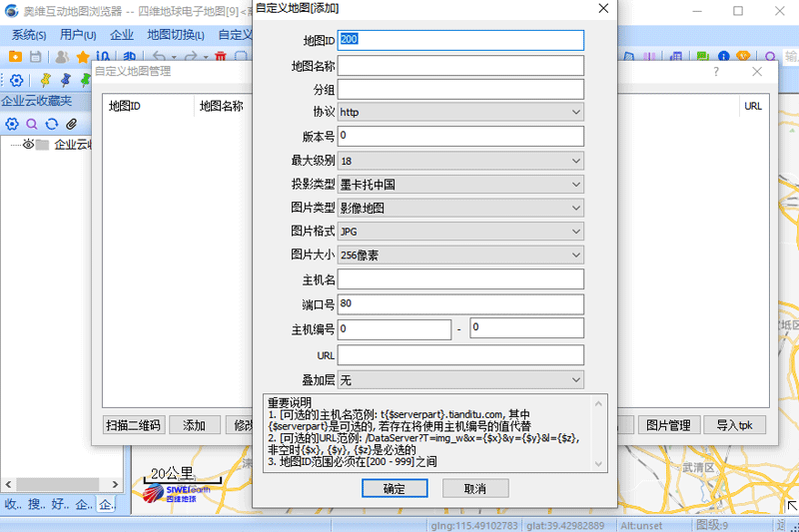Screen dimensions: 799x532
Task: Click the blue info circle toolbar icon
Action: coord(723,57)
